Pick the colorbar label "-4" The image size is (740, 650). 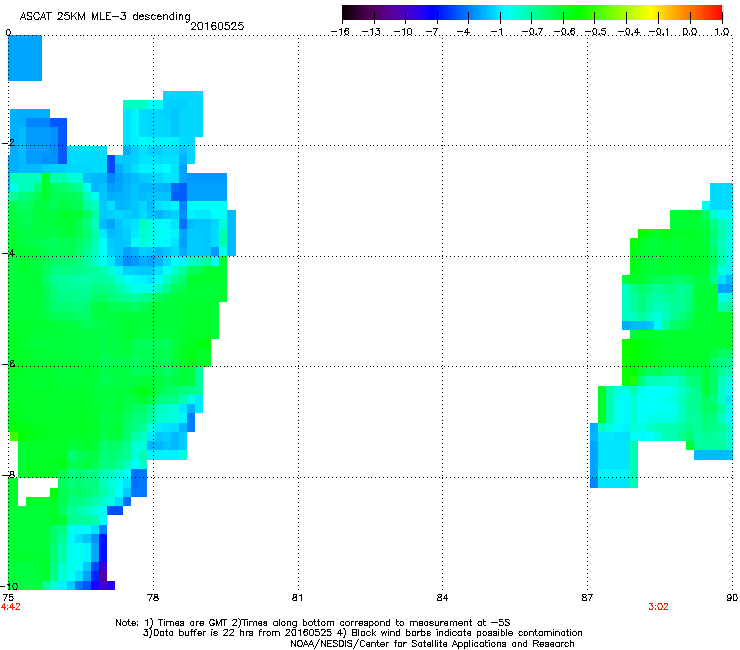464,32
